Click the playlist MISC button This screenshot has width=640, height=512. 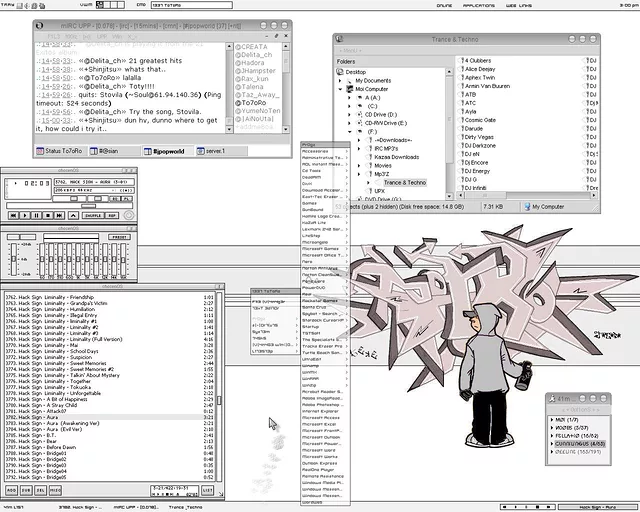point(53,490)
